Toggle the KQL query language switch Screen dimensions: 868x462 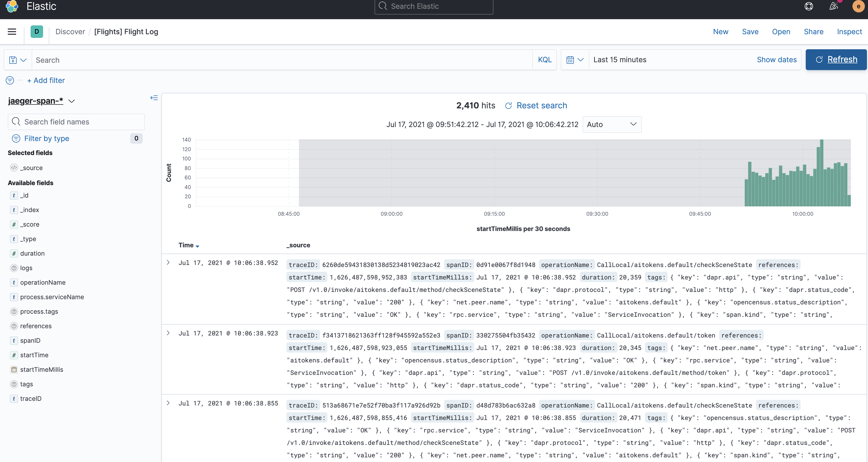pyautogui.click(x=545, y=60)
